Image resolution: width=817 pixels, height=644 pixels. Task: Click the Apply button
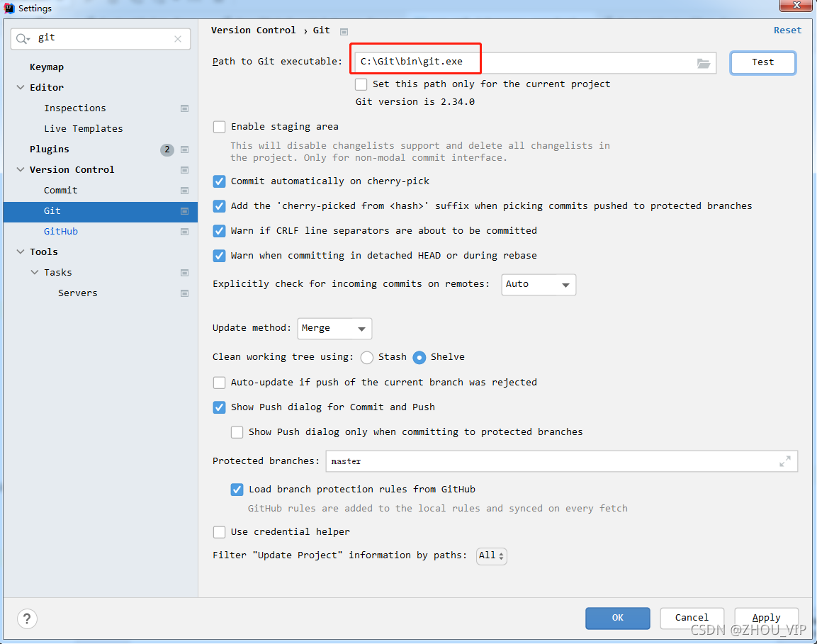pyautogui.click(x=767, y=618)
